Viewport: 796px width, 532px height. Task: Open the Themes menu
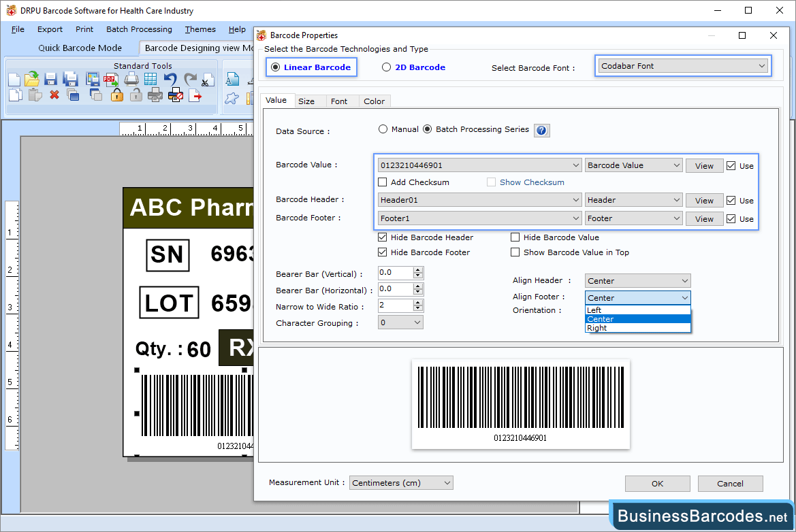click(x=200, y=29)
